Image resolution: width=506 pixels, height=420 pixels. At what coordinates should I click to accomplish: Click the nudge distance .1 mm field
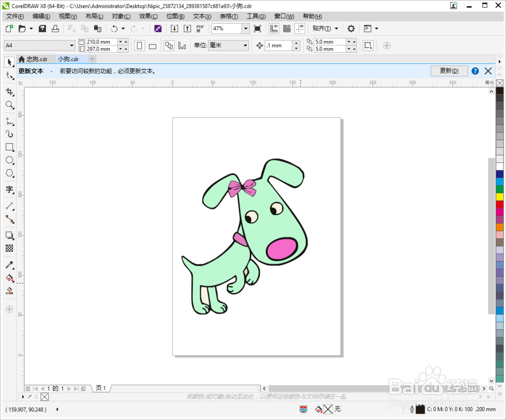click(278, 46)
